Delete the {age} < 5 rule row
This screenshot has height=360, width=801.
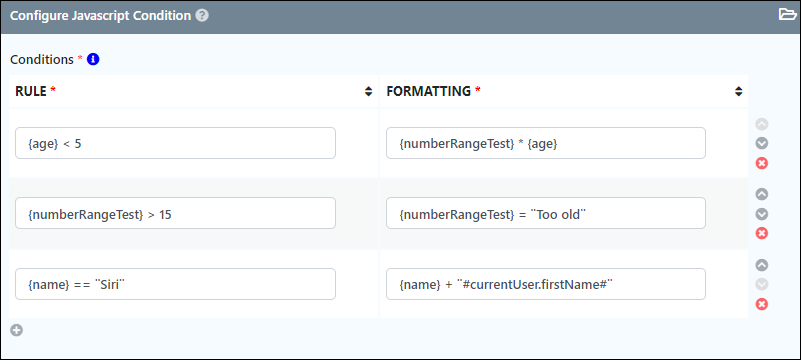pyautogui.click(x=762, y=163)
